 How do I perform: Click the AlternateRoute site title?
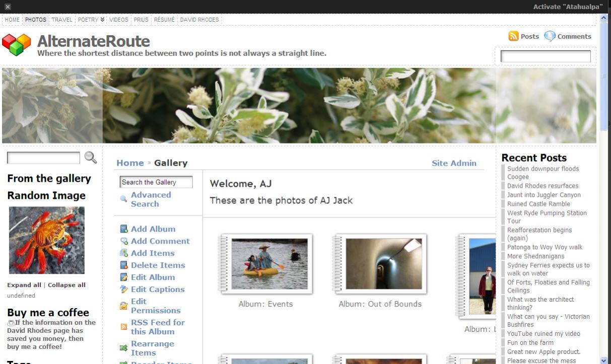[x=94, y=41]
